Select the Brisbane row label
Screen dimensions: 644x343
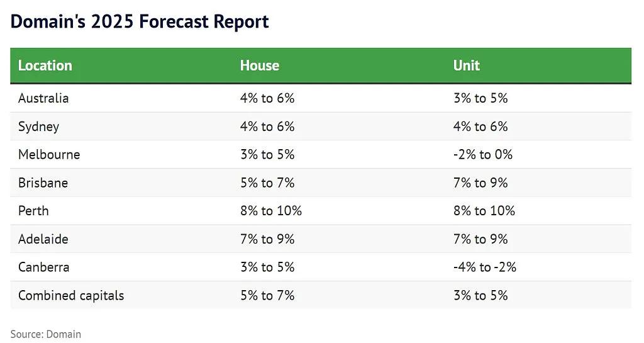click(x=43, y=183)
